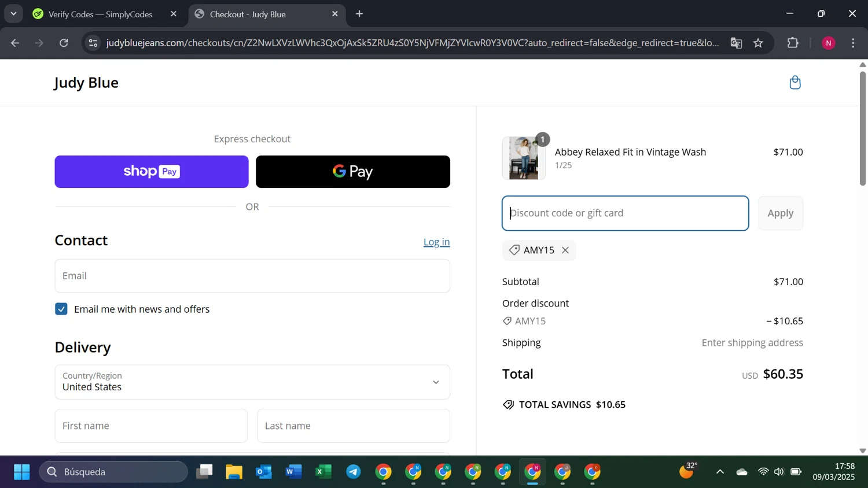This screenshot has width=868, height=488.
Task: Click the battery status tray icon
Action: pos(796,472)
